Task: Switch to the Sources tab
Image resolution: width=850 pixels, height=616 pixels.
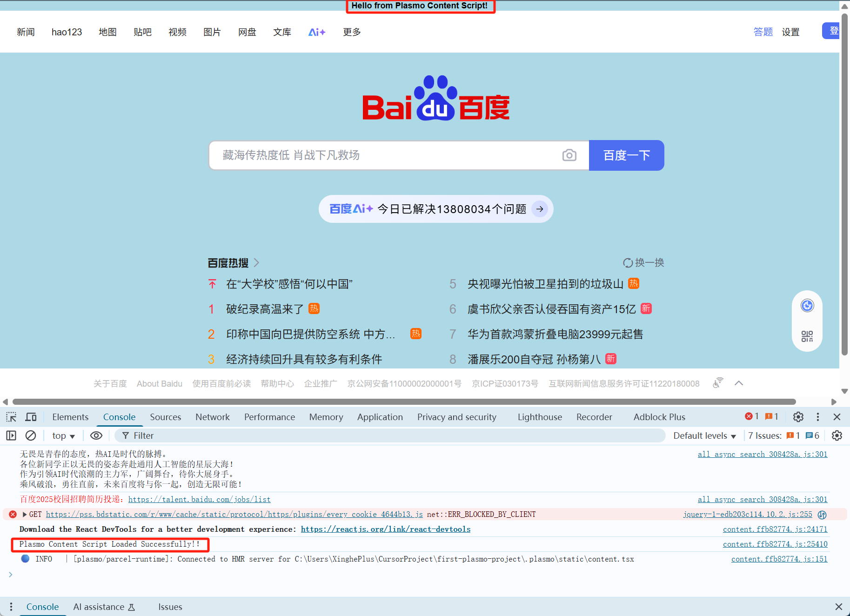Action: [x=166, y=417]
